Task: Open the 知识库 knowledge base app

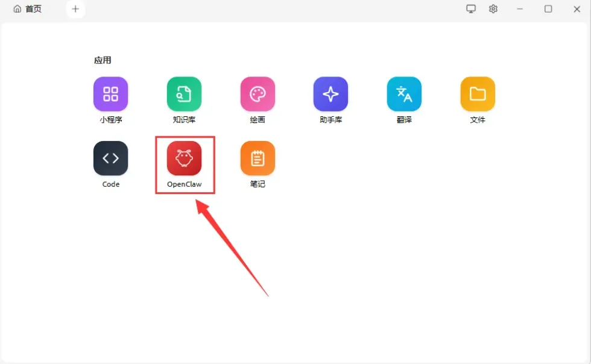Action: coord(184,94)
